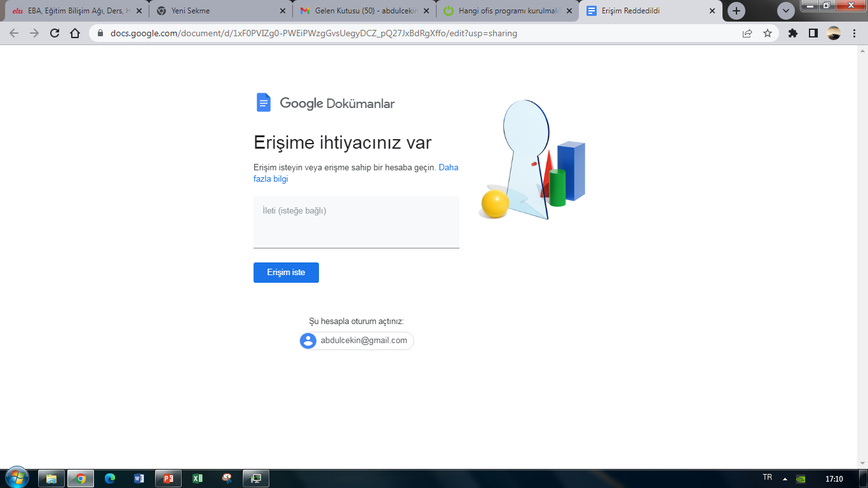Select the Erişim Reddedildi tab
The width and height of the screenshot is (868, 488).
(x=651, y=11)
